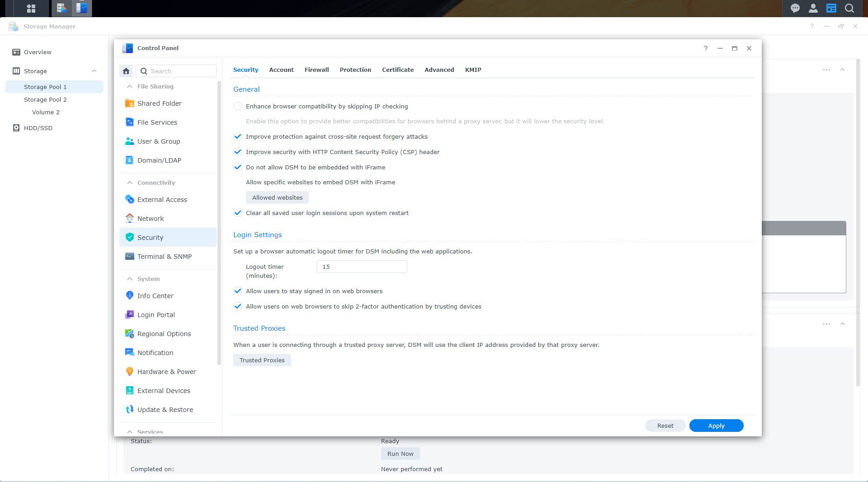The width and height of the screenshot is (868, 482).
Task: Open Shared Folder settings
Action: (x=168, y=103)
